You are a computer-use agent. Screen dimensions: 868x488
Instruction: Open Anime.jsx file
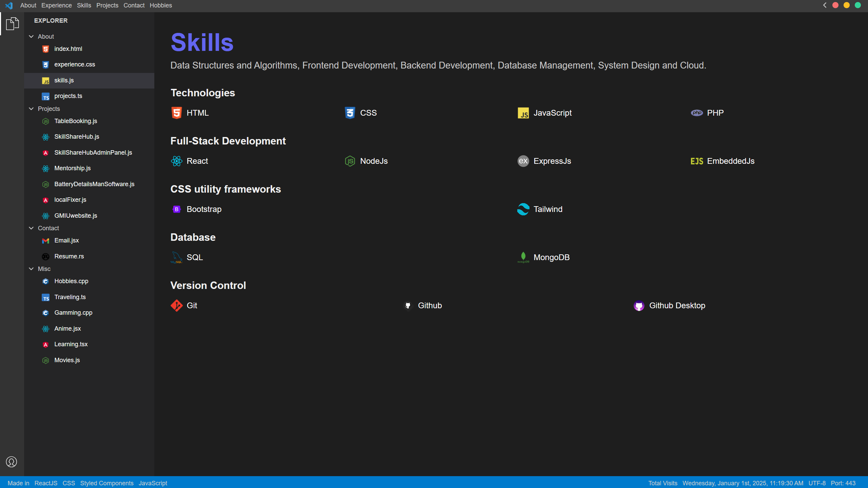click(x=89, y=329)
